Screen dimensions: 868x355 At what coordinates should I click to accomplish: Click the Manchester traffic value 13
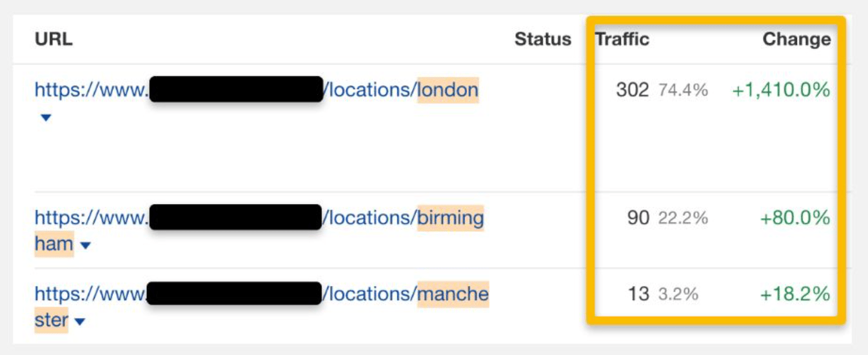click(x=638, y=294)
